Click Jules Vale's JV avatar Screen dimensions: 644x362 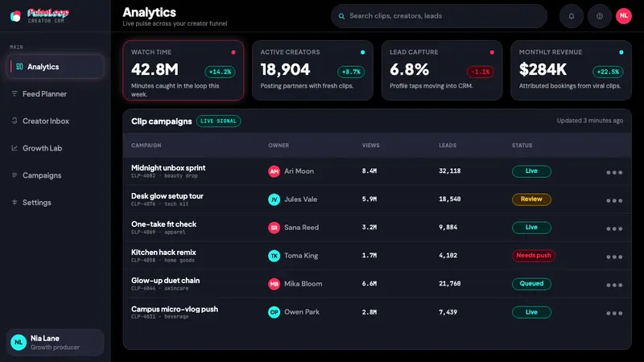tap(274, 200)
